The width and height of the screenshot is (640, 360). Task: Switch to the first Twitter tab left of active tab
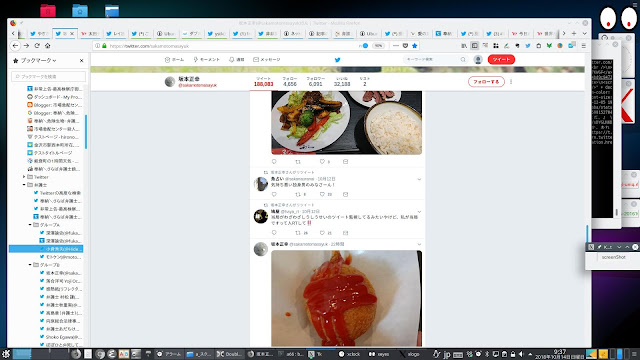(x=39, y=33)
